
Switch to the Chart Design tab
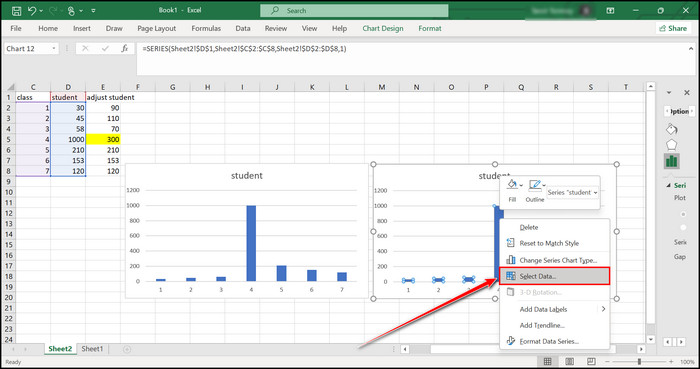coord(383,28)
